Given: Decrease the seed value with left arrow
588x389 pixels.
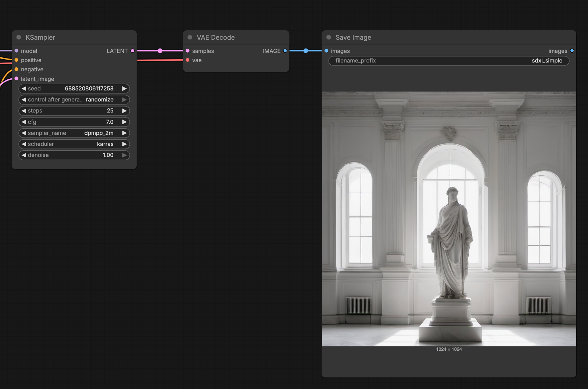Looking at the screenshot, I should click(24, 89).
